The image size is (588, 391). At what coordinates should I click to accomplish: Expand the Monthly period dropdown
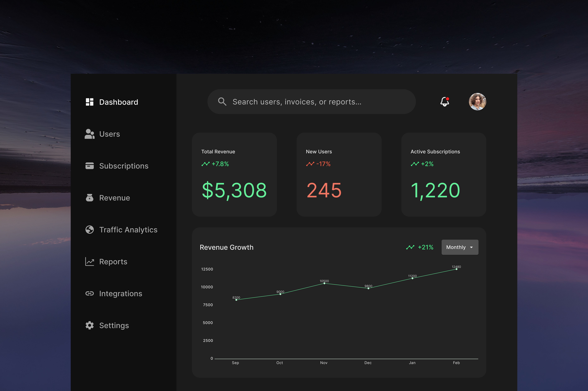[x=460, y=247]
